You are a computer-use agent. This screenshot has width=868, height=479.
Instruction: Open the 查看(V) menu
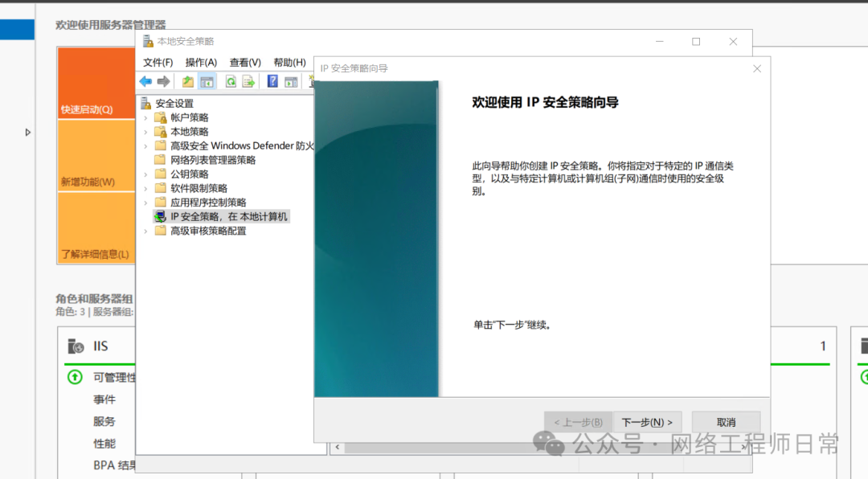tap(245, 62)
